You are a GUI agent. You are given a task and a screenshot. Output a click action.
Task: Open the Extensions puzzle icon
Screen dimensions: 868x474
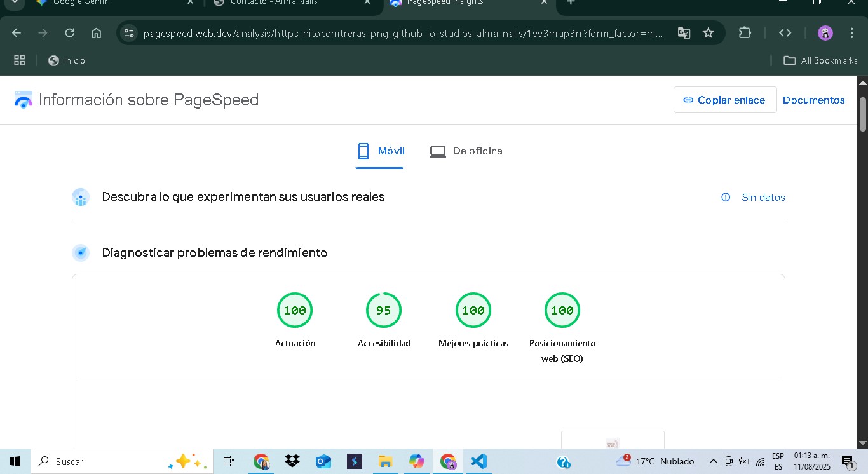point(745,33)
